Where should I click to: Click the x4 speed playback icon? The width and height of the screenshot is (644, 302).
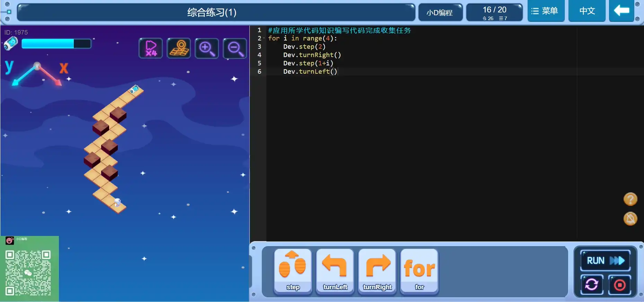151,48
